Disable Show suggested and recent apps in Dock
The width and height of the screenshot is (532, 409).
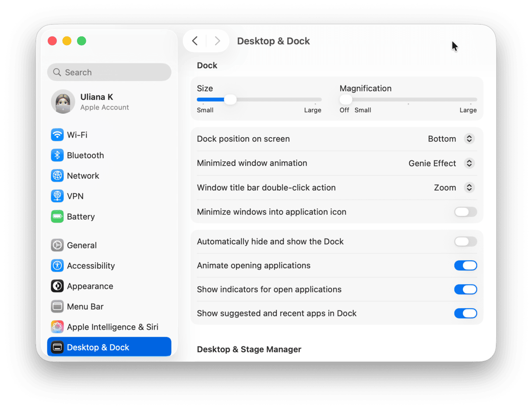[465, 313]
